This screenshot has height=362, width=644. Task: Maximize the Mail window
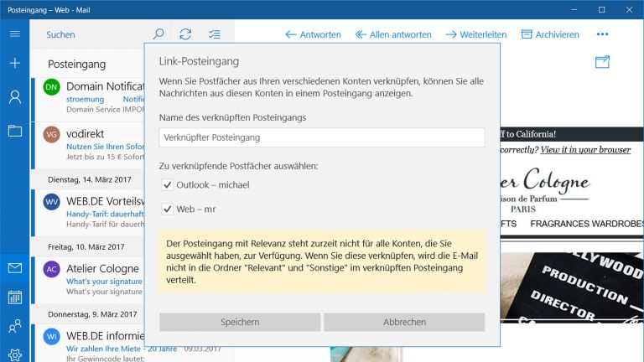[x=602, y=9]
